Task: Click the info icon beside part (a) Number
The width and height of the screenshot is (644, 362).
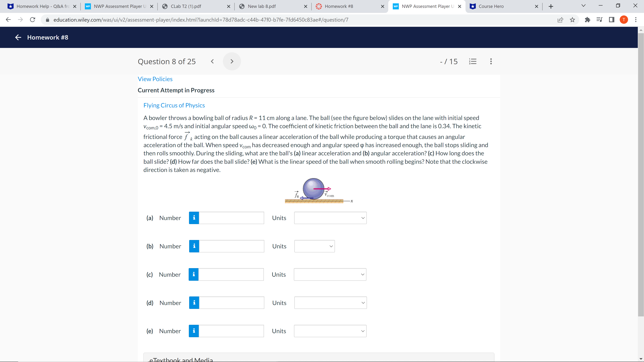Action: [x=194, y=218]
